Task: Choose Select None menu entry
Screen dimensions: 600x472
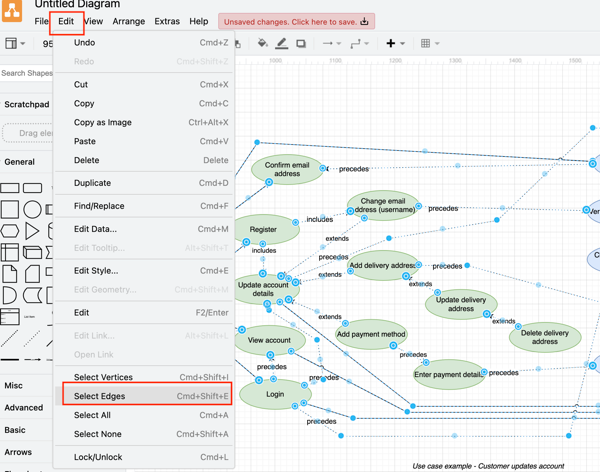Action: [x=144, y=434]
